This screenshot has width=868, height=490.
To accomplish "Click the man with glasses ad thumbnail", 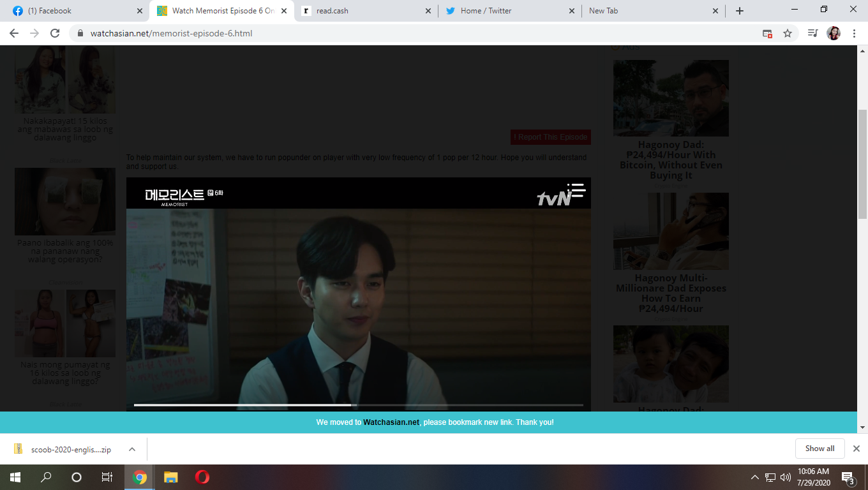I will 671,98.
